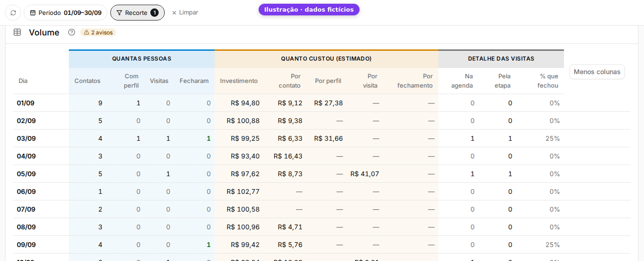Click the Ilustração · dados fictícios badge
The width and height of the screenshot is (644, 261).
(x=309, y=9)
